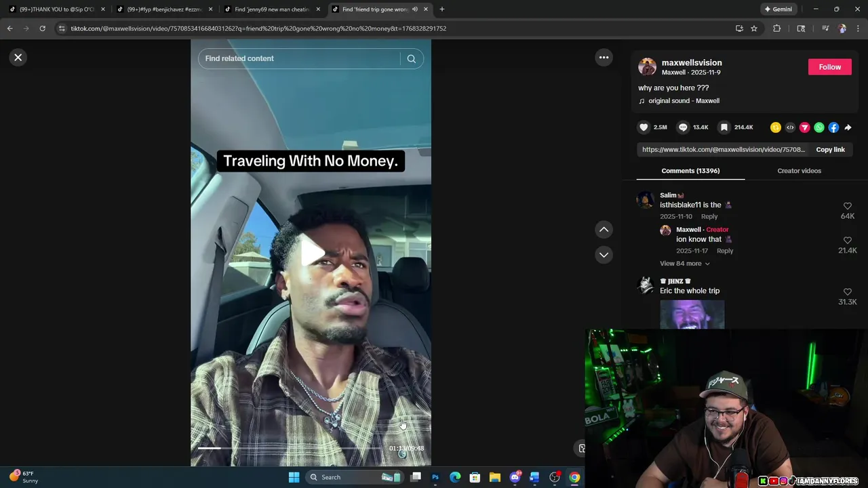Go to the next video
This screenshot has width=868, height=488.
pyautogui.click(x=604, y=255)
